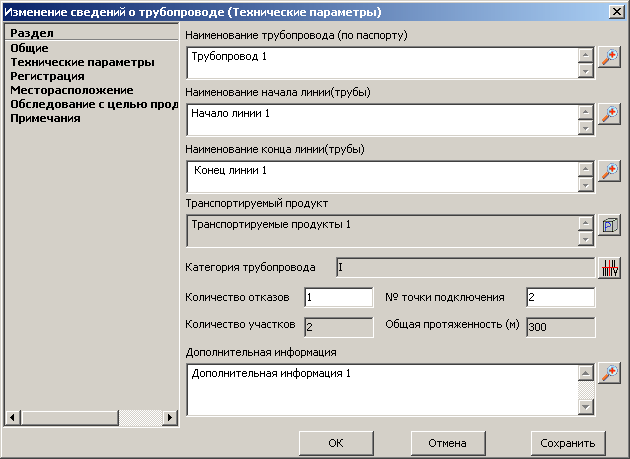This screenshot has width=630, height=459.
Task: Select the Общие section
Action: pyautogui.click(x=29, y=48)
